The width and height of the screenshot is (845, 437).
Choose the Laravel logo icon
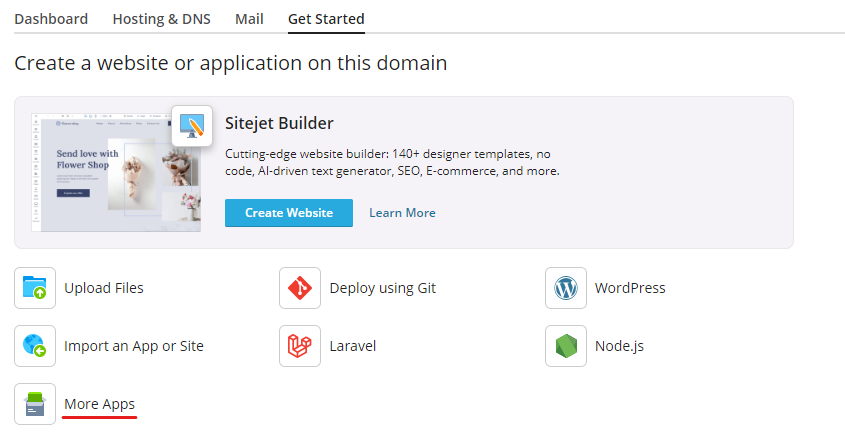(x=300, y=346)
